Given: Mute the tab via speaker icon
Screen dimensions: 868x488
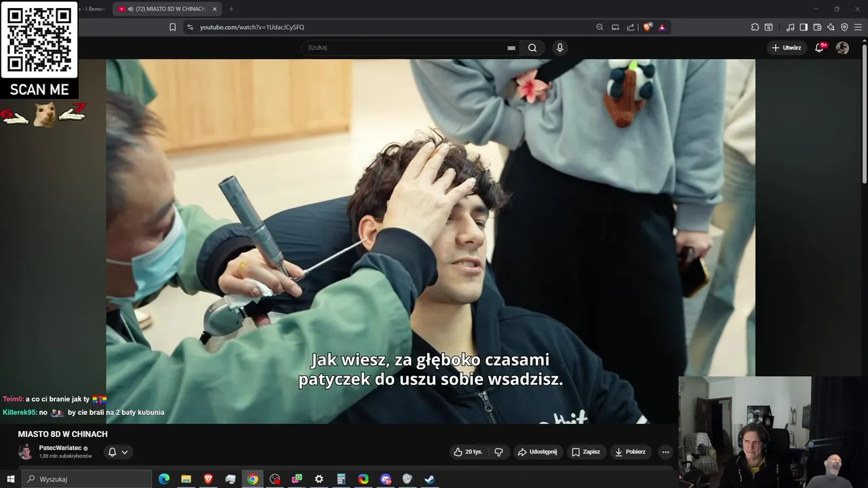Looking at the screenshot, I should (130, 9).
